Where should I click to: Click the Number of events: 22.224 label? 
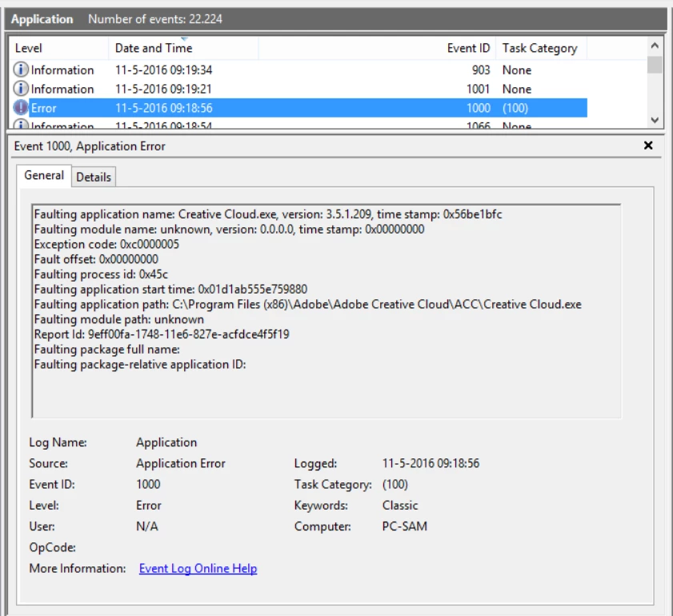point(155,19)
